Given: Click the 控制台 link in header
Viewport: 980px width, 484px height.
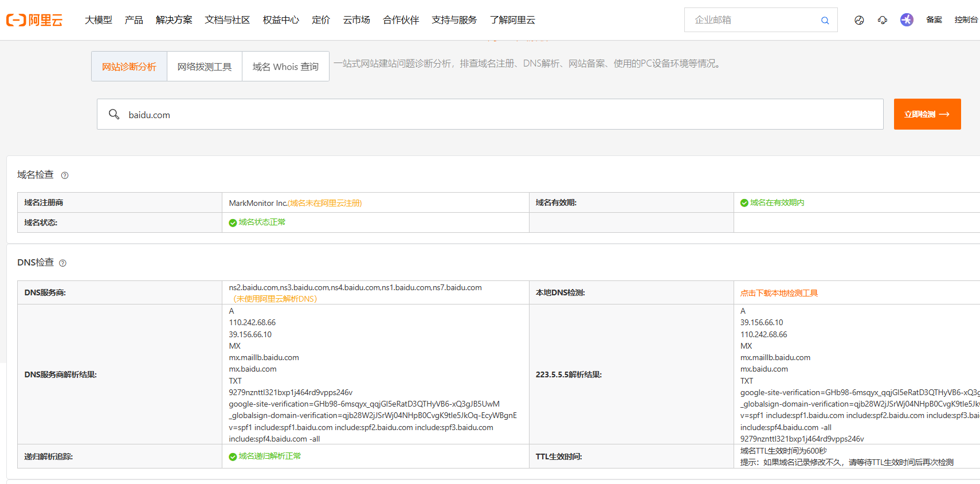Looking at the screenshot, I should click(x=966, y=20).
